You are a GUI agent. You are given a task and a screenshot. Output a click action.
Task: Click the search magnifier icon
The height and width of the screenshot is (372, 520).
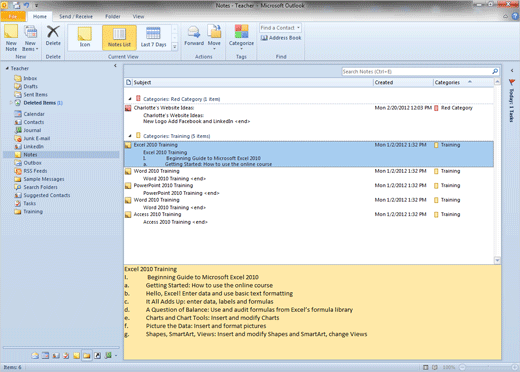tap(495, 71)
